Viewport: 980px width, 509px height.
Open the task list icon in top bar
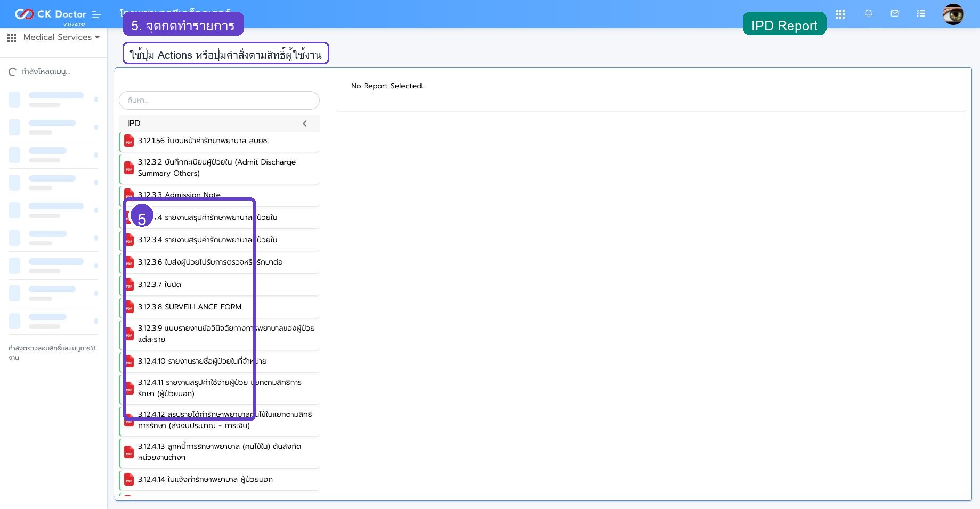tap(921, 14)
